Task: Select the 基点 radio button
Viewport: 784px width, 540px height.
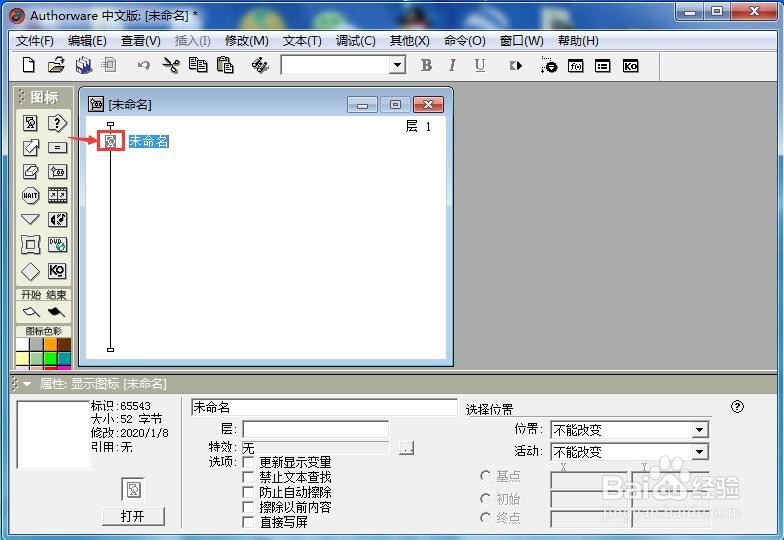Action: coord(485,476)
